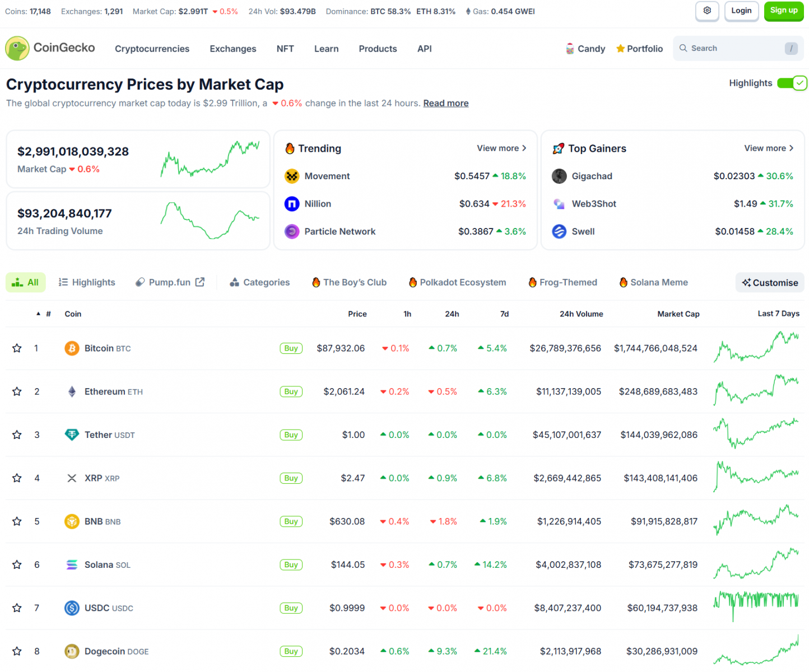Toggle the Highlights switch off
The image size is (809, 672).
pos(792,83)
